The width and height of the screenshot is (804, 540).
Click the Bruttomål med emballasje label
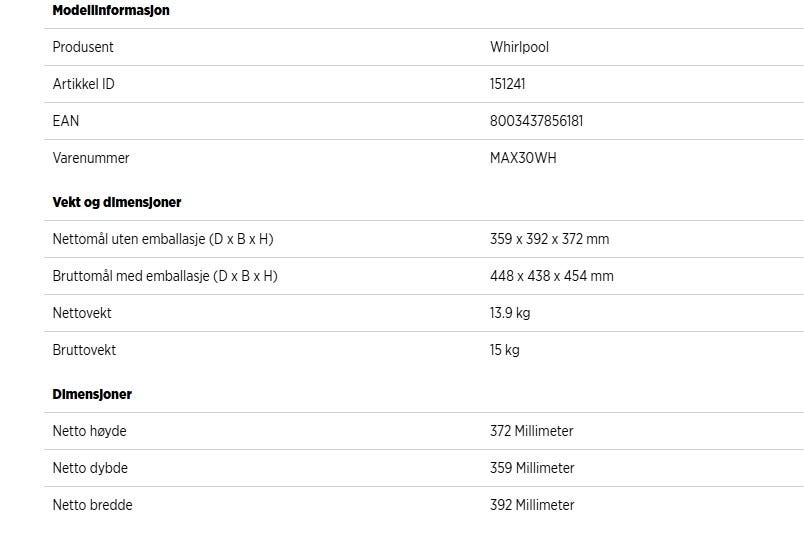point(165,276)
